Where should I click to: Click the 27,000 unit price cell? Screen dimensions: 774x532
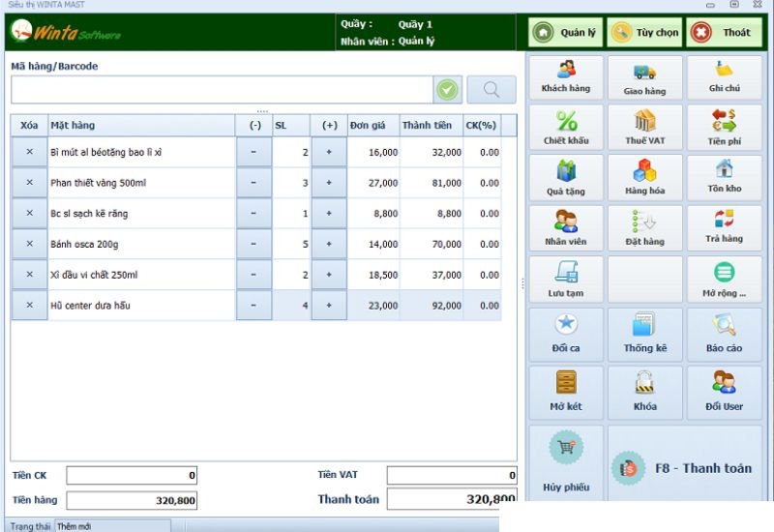tap(373, 183)
